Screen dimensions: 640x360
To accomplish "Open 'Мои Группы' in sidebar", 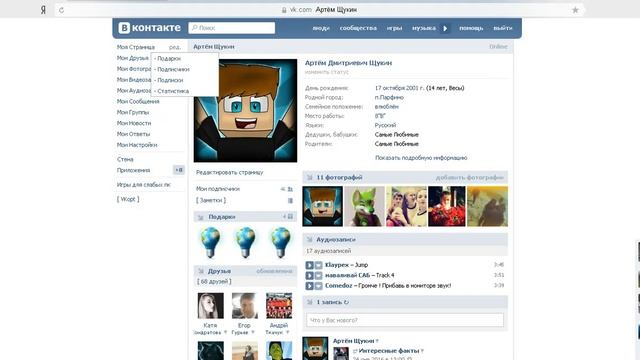I will pyautogui.click(x=133, y=112).
